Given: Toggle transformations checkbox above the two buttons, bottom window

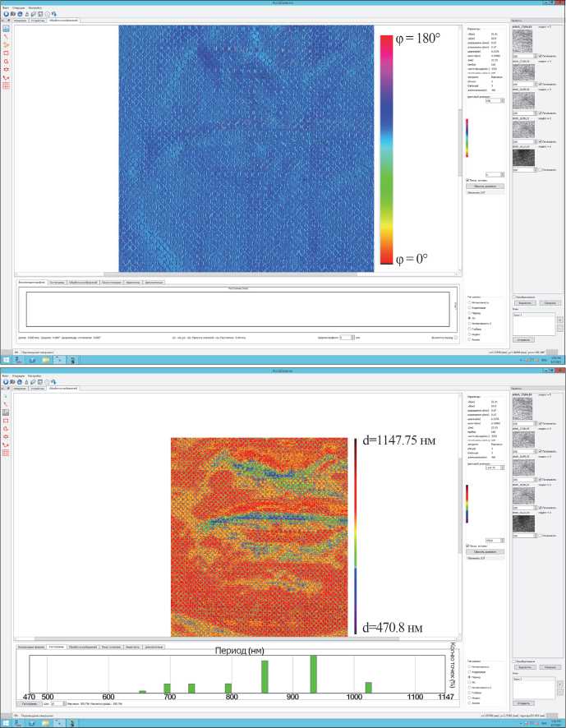Looking at the screenshot, I should (x=514, y=661).
